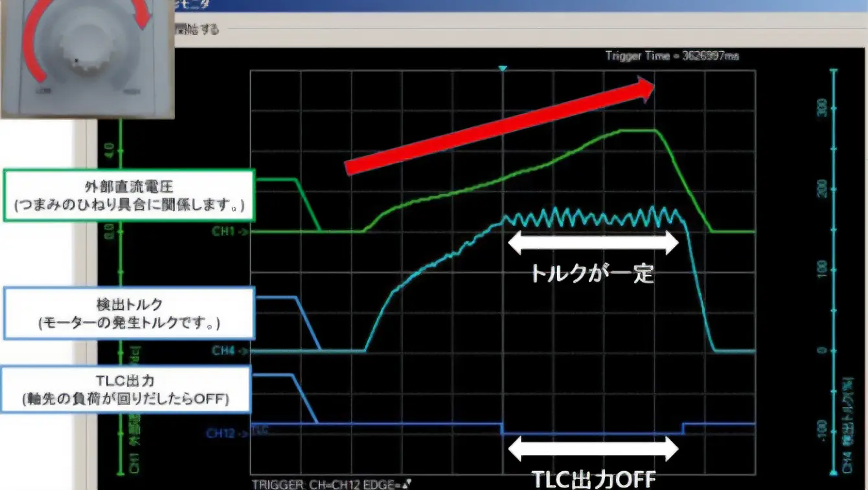Select the CH12 channel arrow marker

pyautogui.click(x=227, y=433)
